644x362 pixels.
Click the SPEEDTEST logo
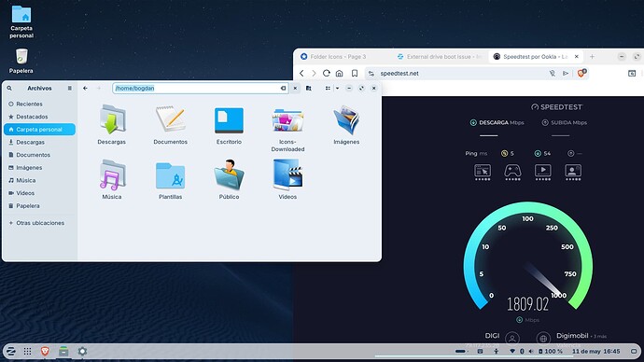[556, 107]
